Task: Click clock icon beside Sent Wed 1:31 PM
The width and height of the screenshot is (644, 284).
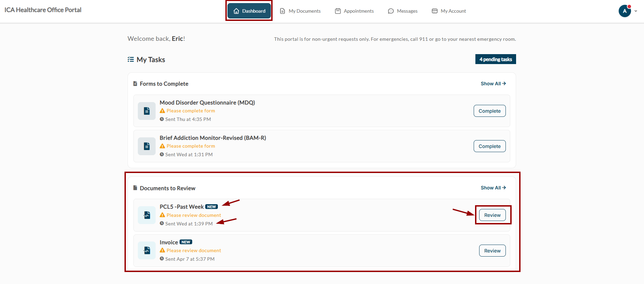Action: tap(162, 154)
